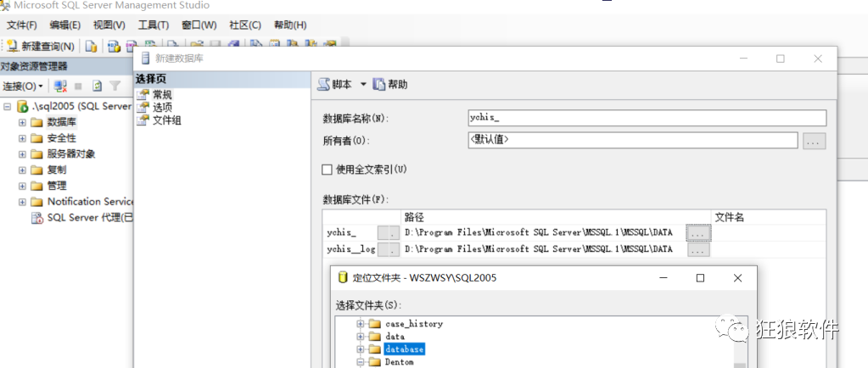Click the disconnect icon in Object Explorer toolbar
This screenshot has height=368, width=868.
[x=60, y=86]
